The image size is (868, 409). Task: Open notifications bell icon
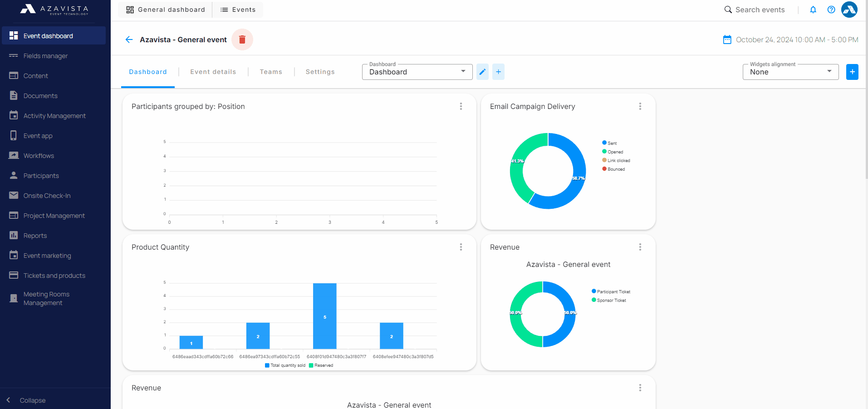813,10
